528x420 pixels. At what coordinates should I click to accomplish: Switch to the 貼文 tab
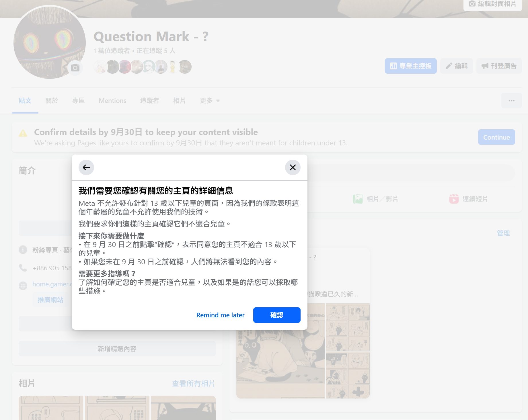(x=25, y=101)
